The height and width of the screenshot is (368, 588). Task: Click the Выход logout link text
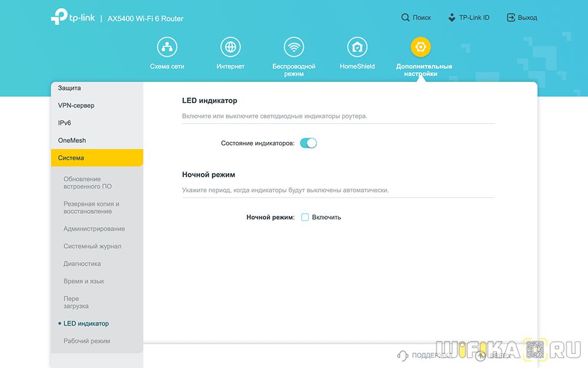pyautogui.click(x=527, y=17)
